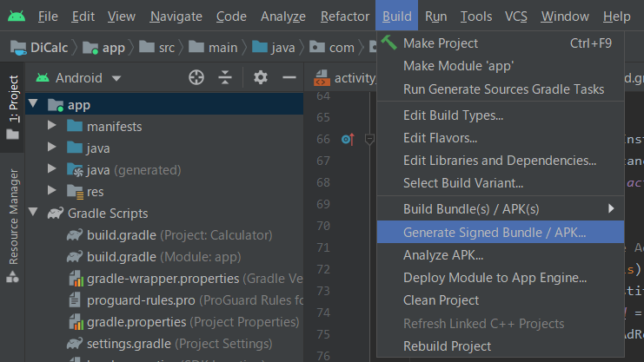
Task: Expand the java folder arrow
Action: tap(52, 147)
